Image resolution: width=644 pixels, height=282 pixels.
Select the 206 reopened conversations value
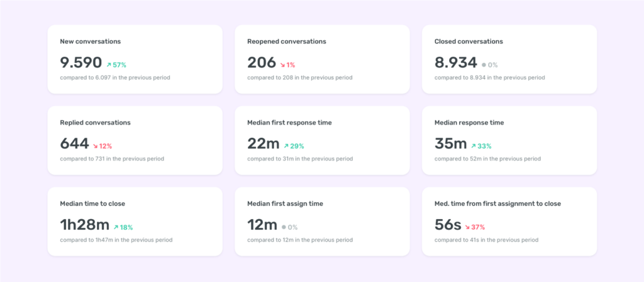(262, 62)
